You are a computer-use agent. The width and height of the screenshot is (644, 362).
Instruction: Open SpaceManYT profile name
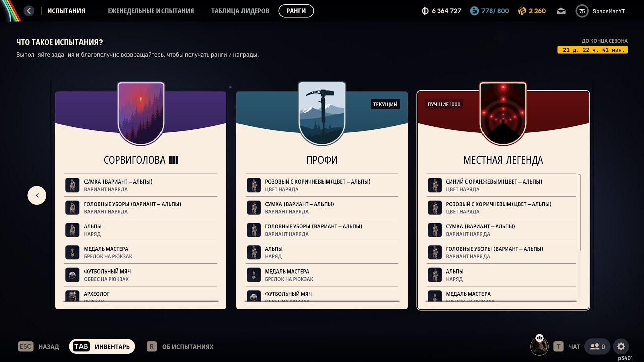(x=609, y=11)
